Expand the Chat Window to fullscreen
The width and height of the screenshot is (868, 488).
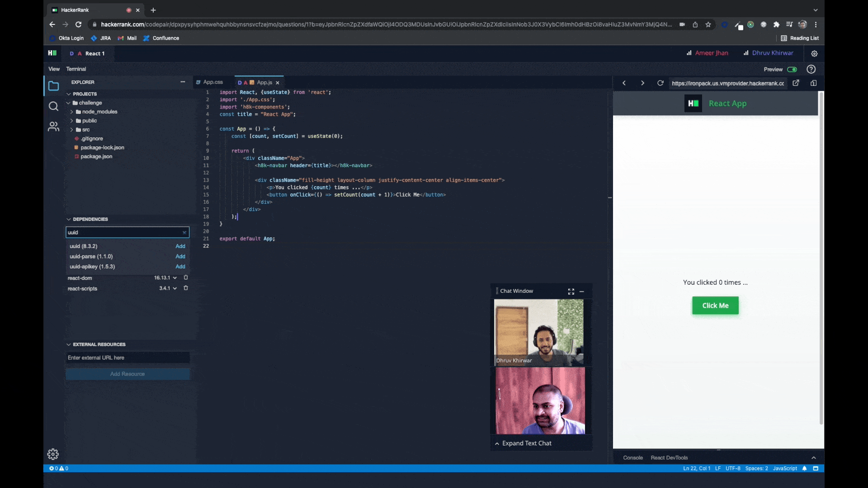(571, 291)
